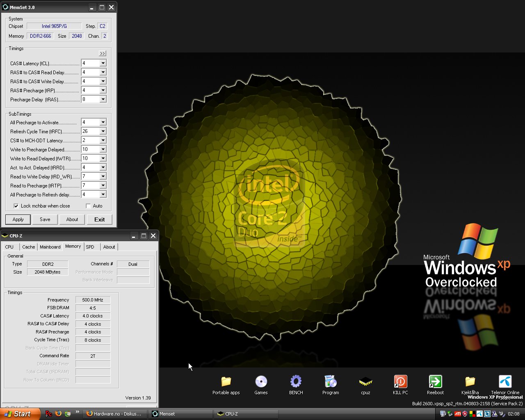Screen dimensions: 525x420
Task: Launch Firefox from the quick launch bar
Action: (x=58, y=414)
